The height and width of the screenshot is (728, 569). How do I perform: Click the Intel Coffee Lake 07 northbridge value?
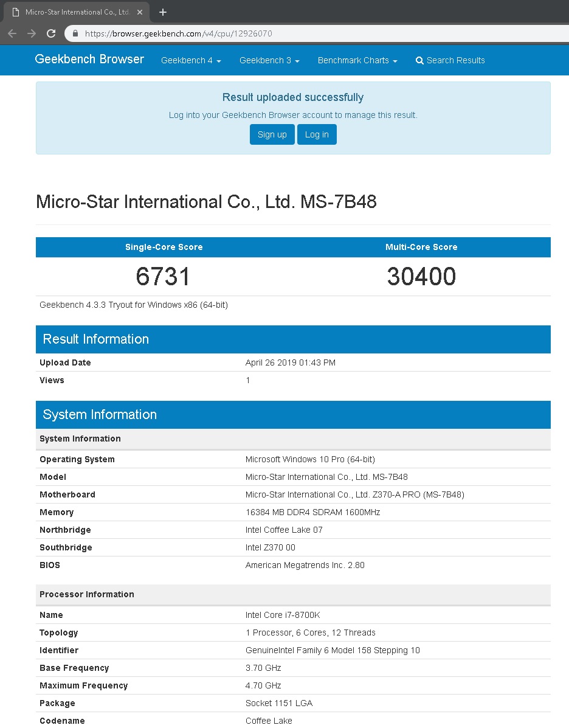point(284,530)
